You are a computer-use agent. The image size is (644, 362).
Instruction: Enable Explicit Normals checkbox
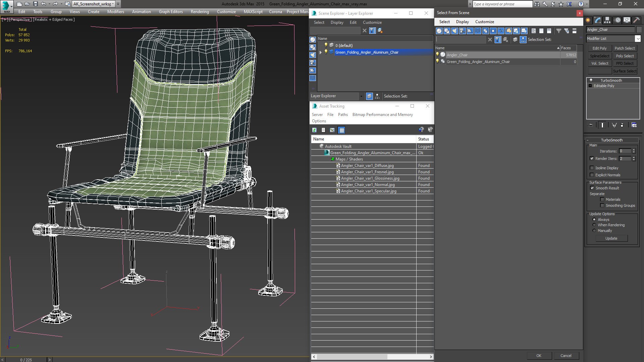592,175
